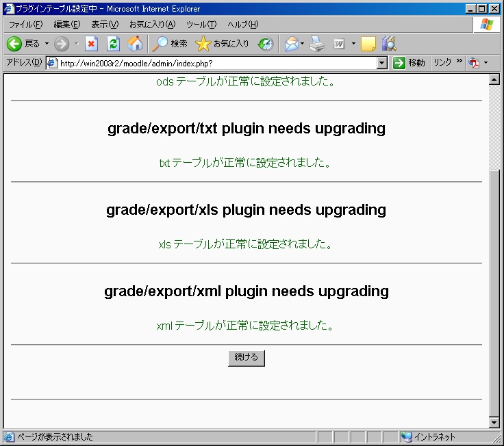Expand the address bar URL dropdown
The width and height of the screenshot is (504, 446).
pyautogui.click(x=381, y=63)
